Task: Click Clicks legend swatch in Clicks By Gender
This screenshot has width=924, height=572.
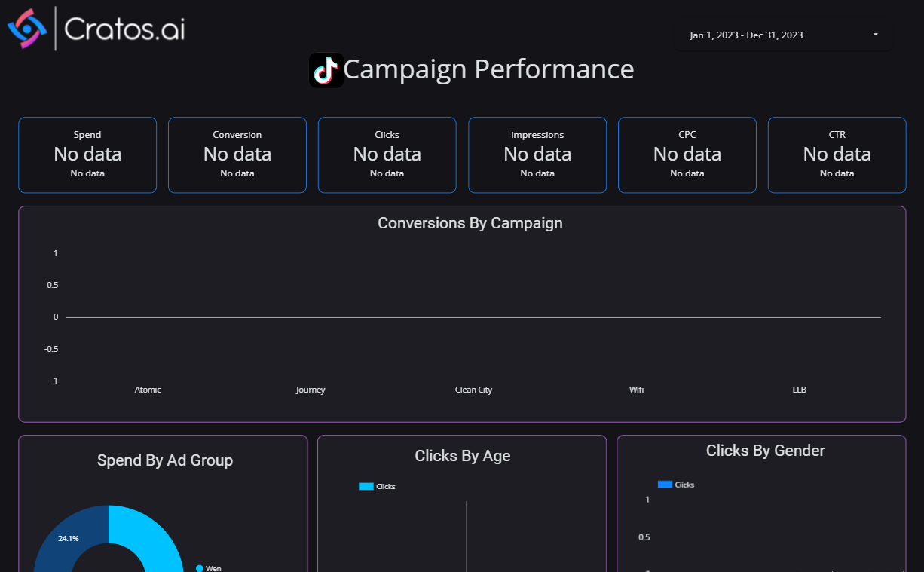Action: pyautogui.click(x=665, y=485)
